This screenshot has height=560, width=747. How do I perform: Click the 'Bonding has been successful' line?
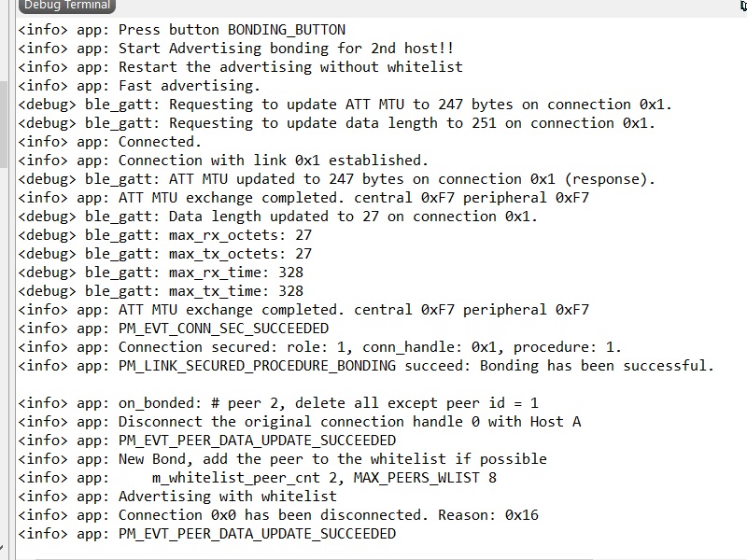click(x=366, y=366)
